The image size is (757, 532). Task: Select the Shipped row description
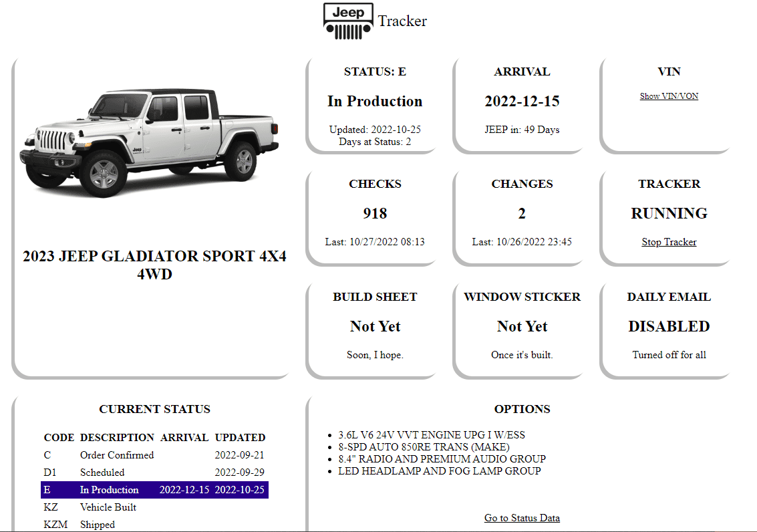pos(97,524)
